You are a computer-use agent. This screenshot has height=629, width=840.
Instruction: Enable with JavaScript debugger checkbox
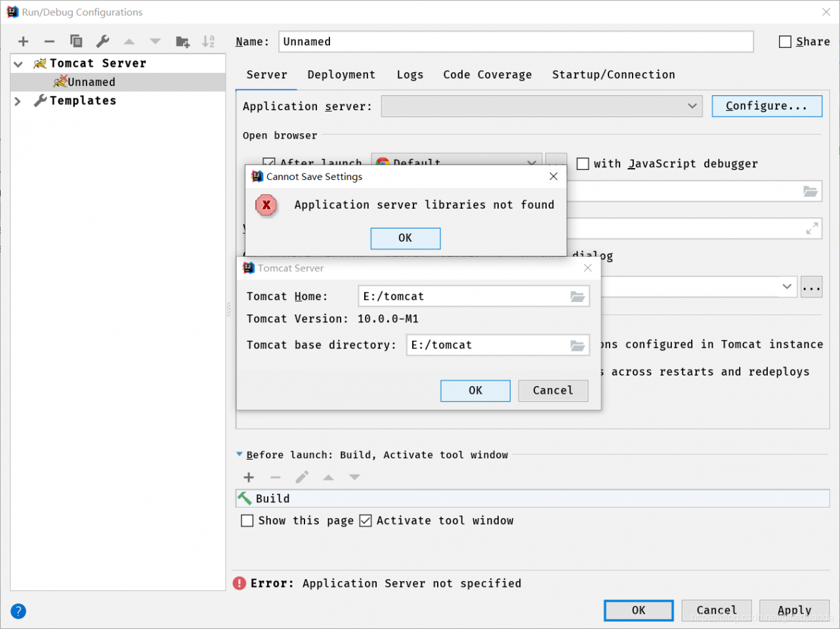point(583,163)
